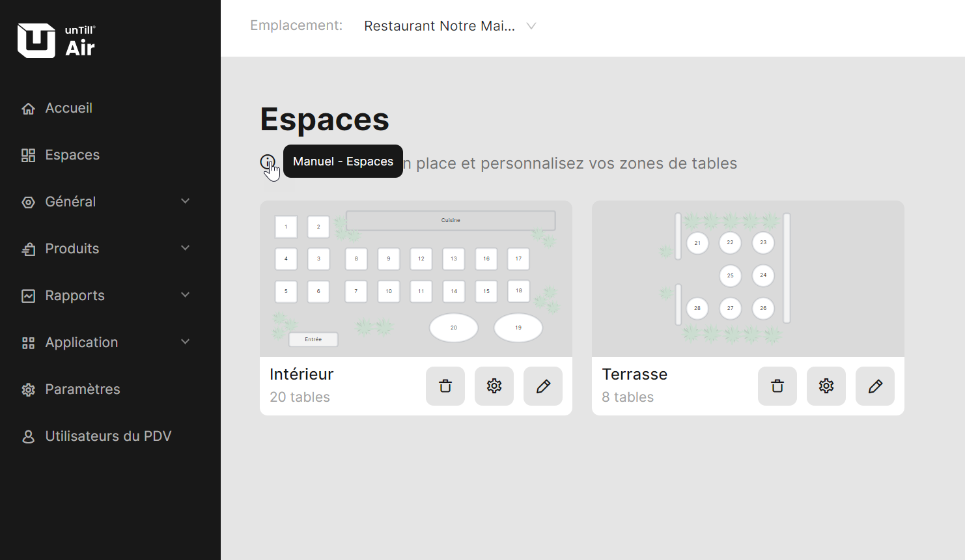This screenshot has width=965, height=560.
Task: Open the Emplacement location dropdown
Action: [449, 26]
